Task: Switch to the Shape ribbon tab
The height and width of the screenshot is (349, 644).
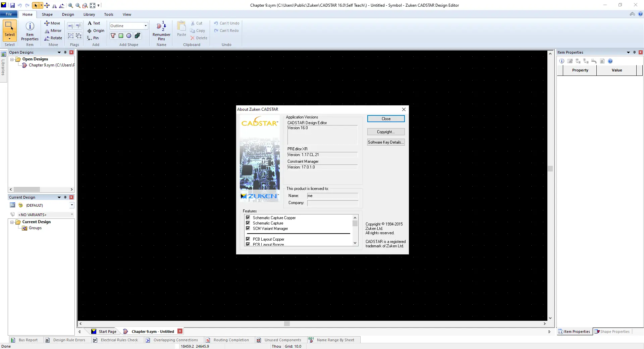Action: (47, 14)
